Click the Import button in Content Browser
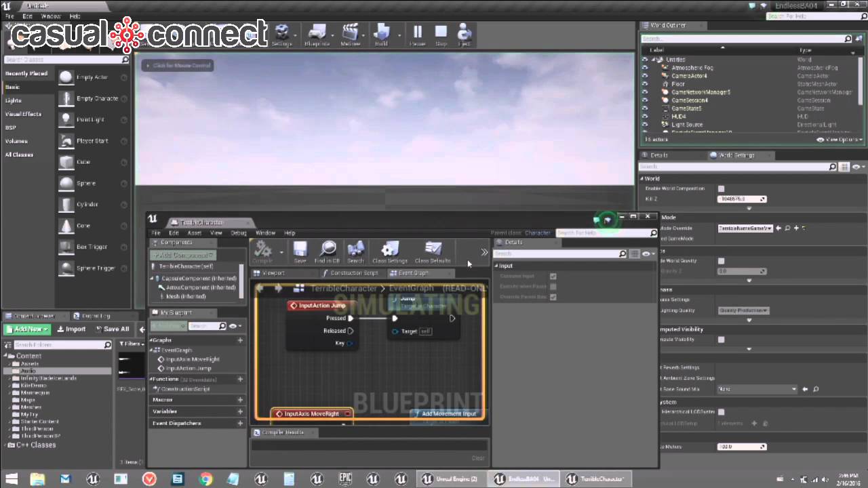The height and width of the screenshot is (488, 868). [71, 329]
